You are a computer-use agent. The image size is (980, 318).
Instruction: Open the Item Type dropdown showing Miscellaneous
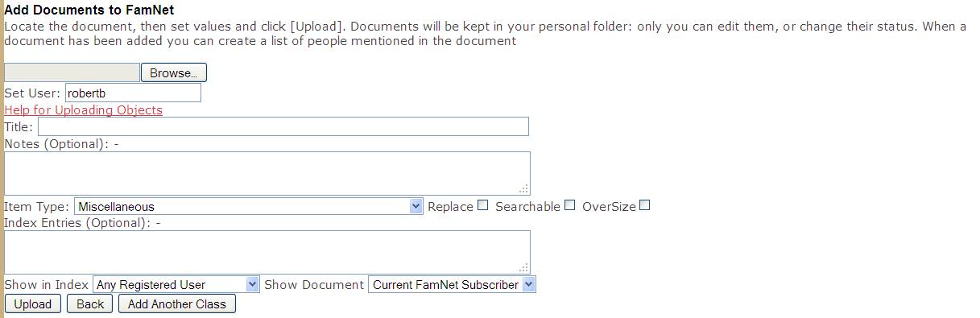[249, 207]
